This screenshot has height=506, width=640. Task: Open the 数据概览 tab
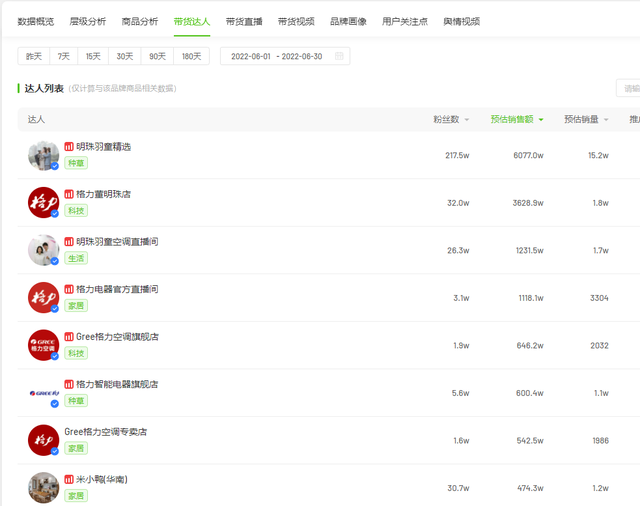36,22
